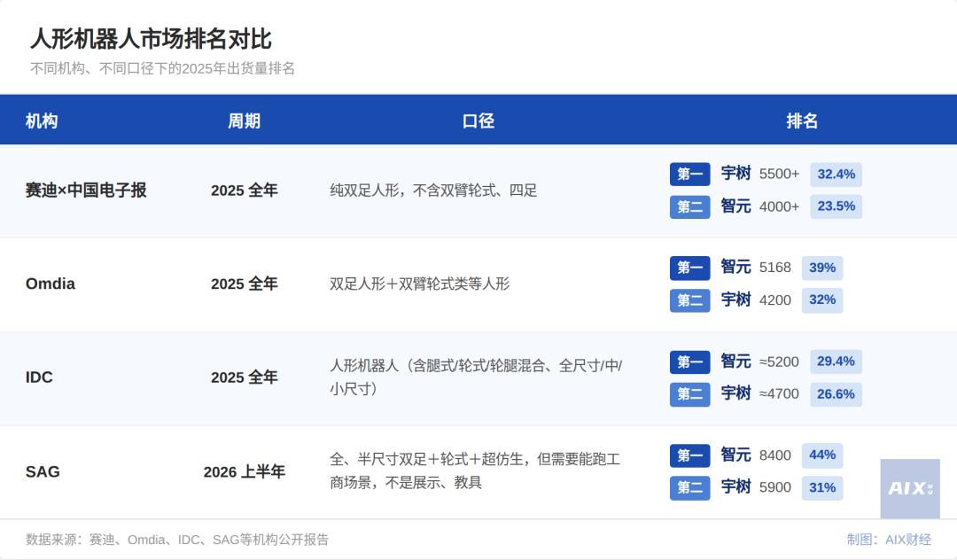
Task: Click 2025 全年 in the Omdia row
Action: [x=245, y=284]
